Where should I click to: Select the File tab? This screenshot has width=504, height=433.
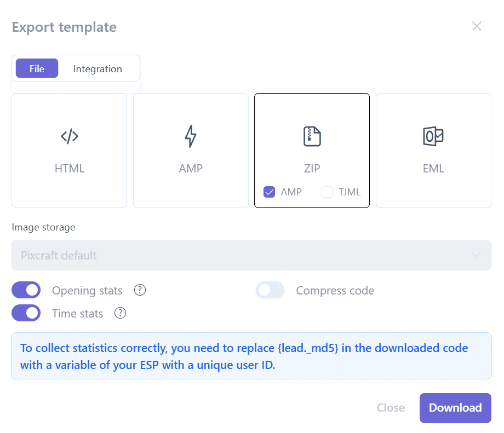37,68
